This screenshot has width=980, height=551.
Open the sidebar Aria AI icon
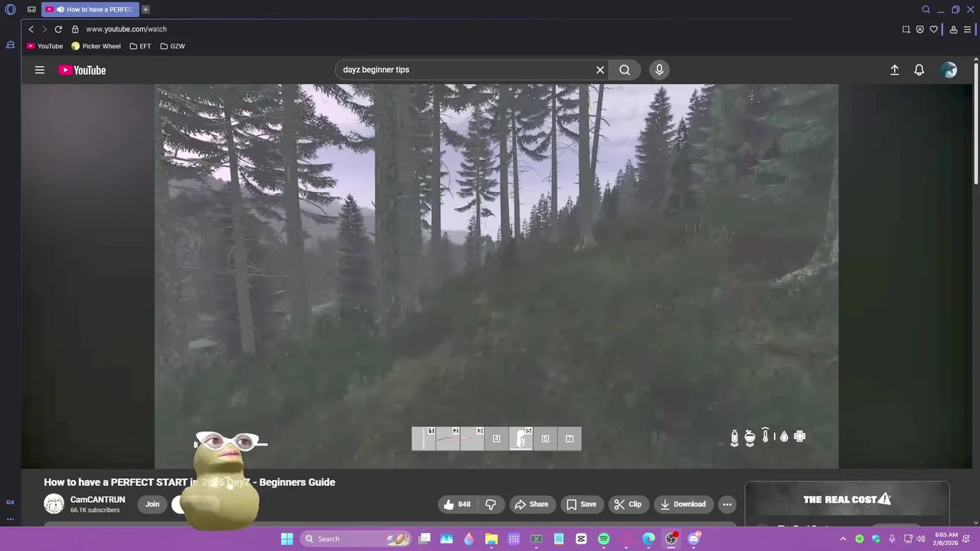pyautogui.click(x=10, y=45)
